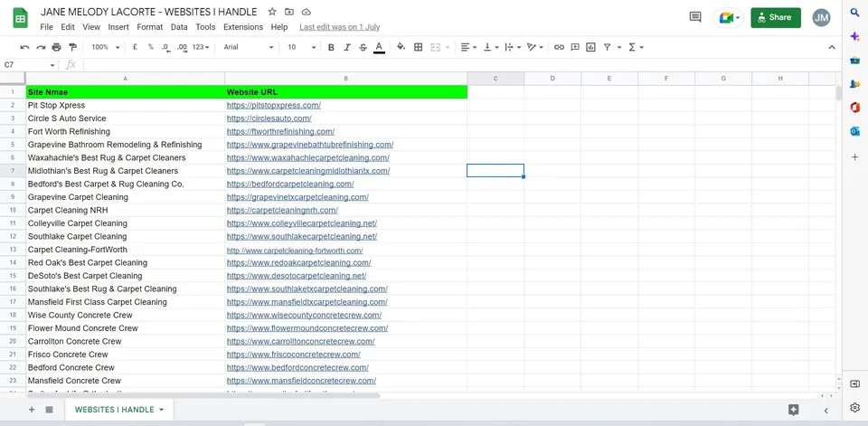Open the friscoconcretecrew.com link
868x426 pixels.
click(293, 355)
